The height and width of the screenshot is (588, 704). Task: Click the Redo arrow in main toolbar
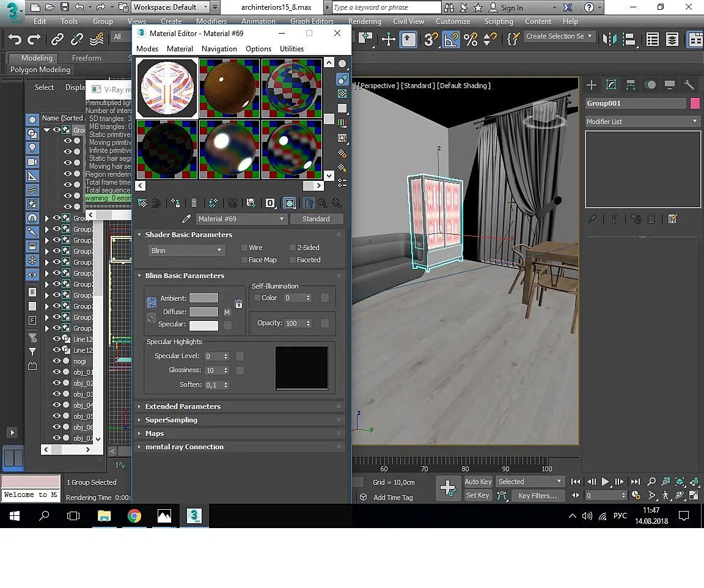(x=34, y=40)
